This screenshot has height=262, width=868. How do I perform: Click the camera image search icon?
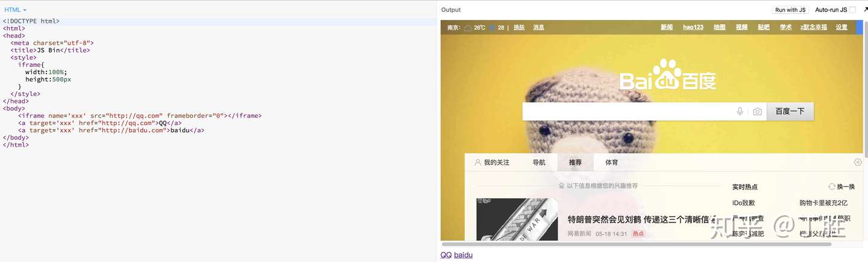(757, 112)
